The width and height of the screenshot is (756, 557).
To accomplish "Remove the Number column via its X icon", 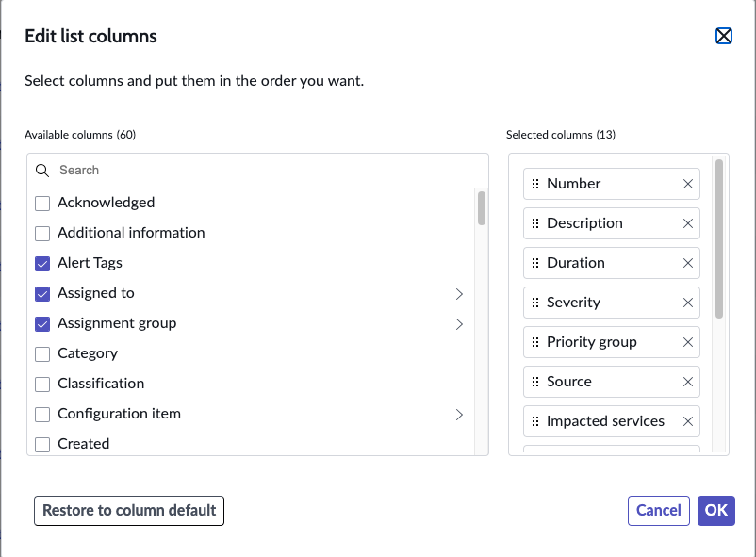I will tap(688, 184).
